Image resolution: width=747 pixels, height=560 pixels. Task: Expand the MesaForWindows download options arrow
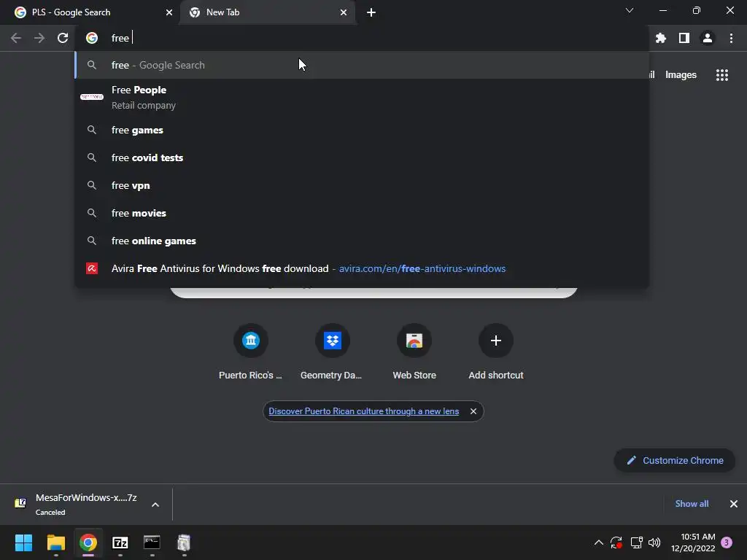pyautogui.click(x=155, y=505)
